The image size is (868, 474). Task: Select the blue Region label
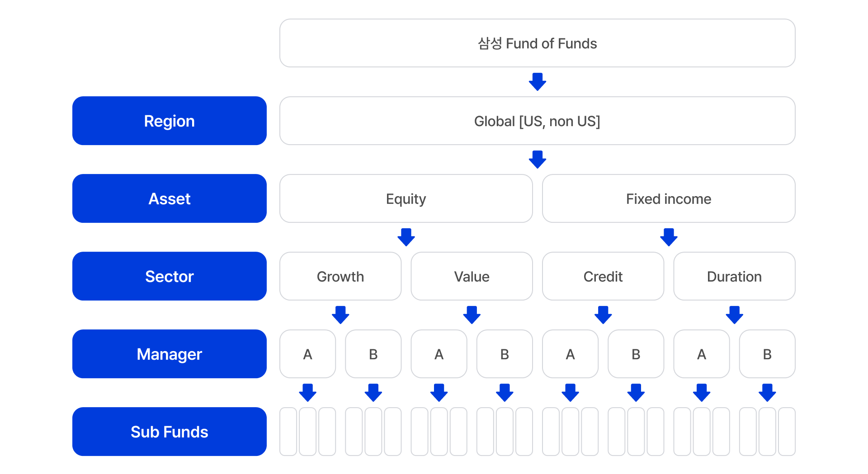170,121
